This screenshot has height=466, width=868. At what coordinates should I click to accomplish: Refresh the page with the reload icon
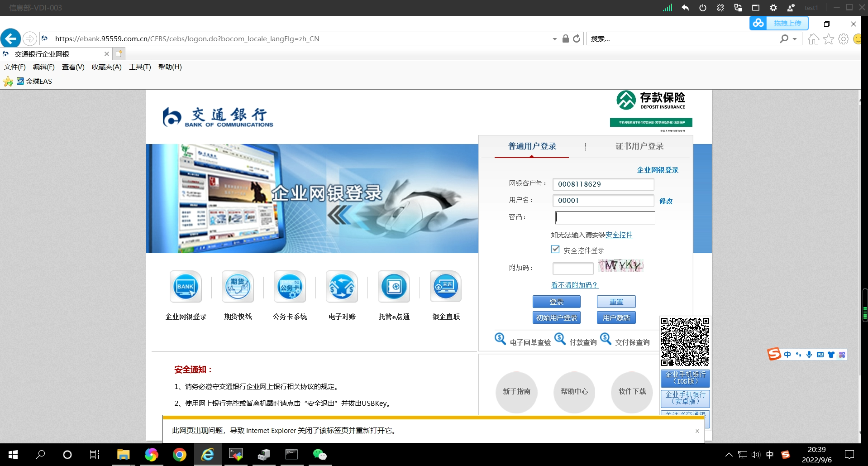tap(577, 38)
